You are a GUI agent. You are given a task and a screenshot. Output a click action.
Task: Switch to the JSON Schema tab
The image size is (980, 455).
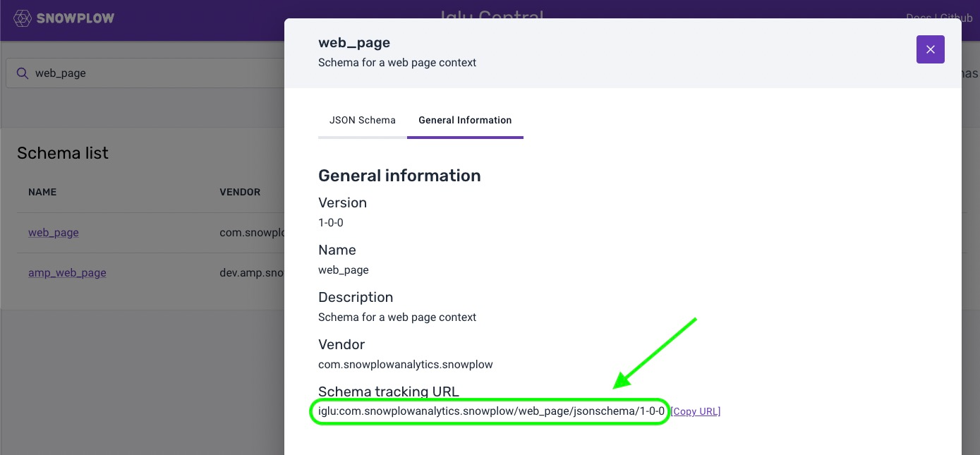click(363, 120)
